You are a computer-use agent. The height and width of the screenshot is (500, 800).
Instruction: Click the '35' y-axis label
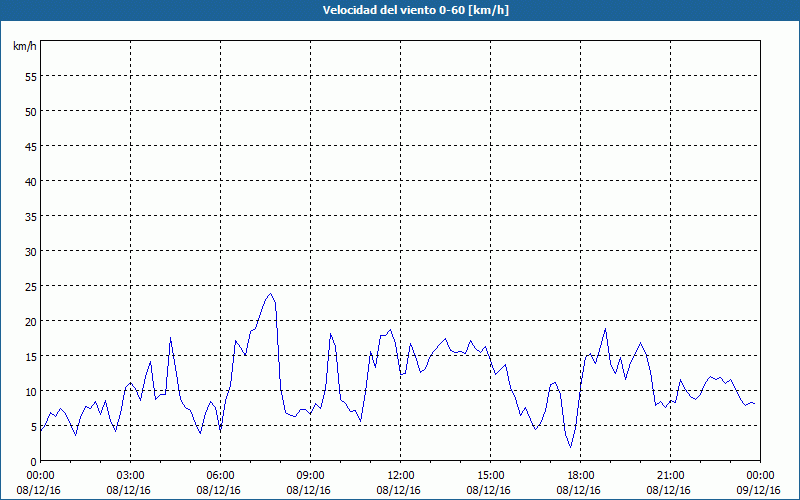31,217
